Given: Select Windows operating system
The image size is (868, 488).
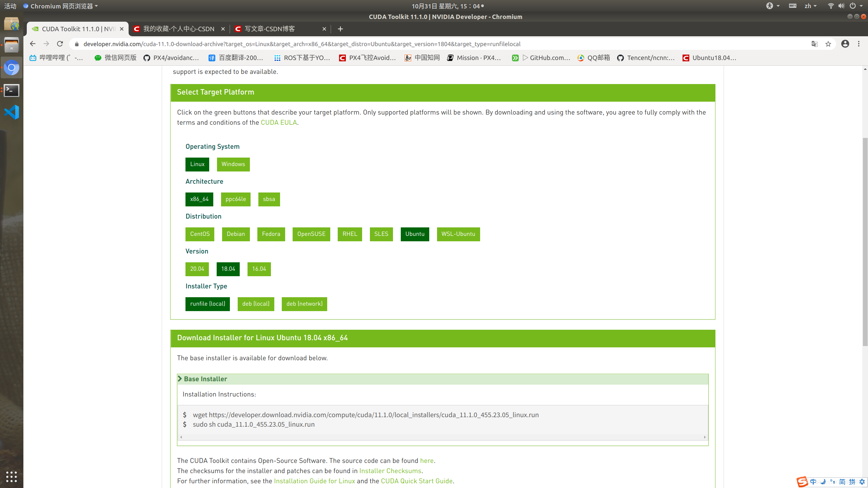Looking at the screenshot, I should click(x=233, y=164).
